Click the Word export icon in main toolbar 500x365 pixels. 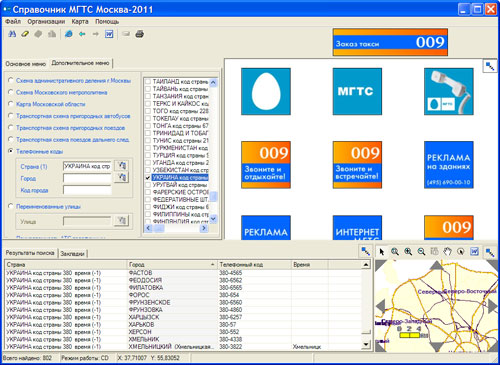(x=109, y=34)
